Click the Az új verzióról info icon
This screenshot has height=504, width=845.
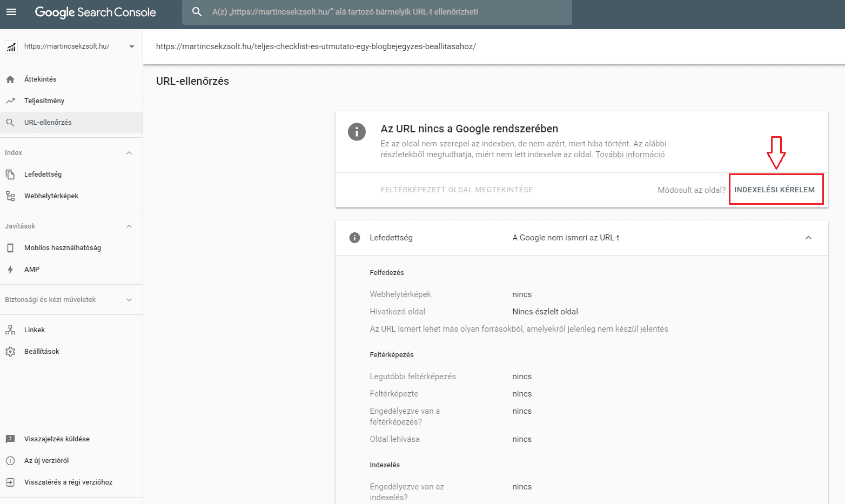coord(10,461)
